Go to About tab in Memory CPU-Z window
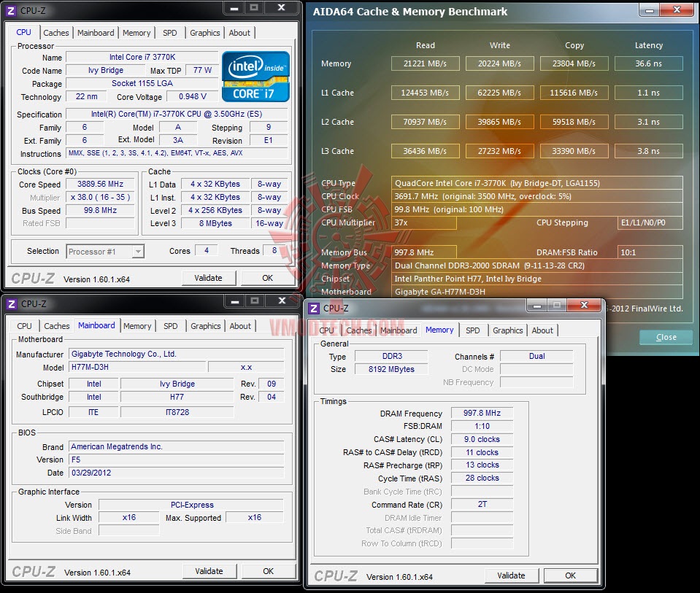 click(542, 330)
